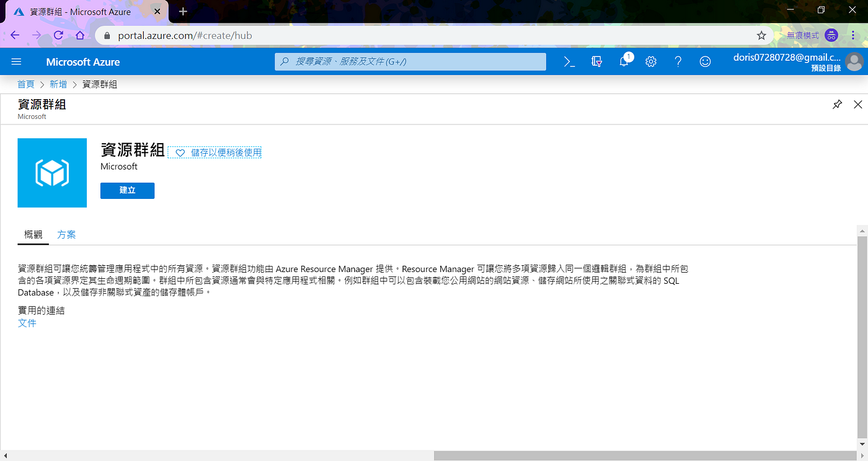Screen dimensions: 868x461
Task: Send feedback via the smiley icon
Action: click(705, 61)
